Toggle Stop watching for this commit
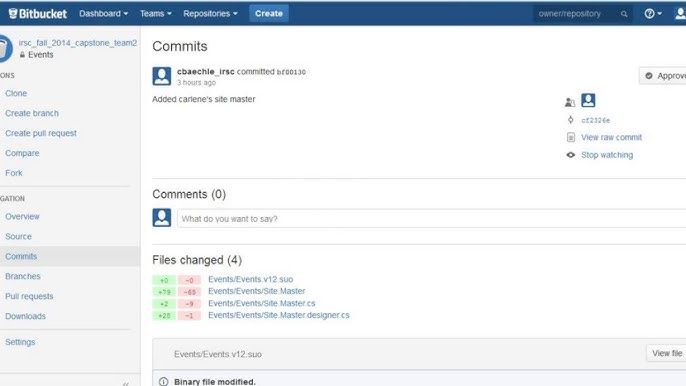The image size is (686, 386). pyautogui.click(x=607, y=155)
